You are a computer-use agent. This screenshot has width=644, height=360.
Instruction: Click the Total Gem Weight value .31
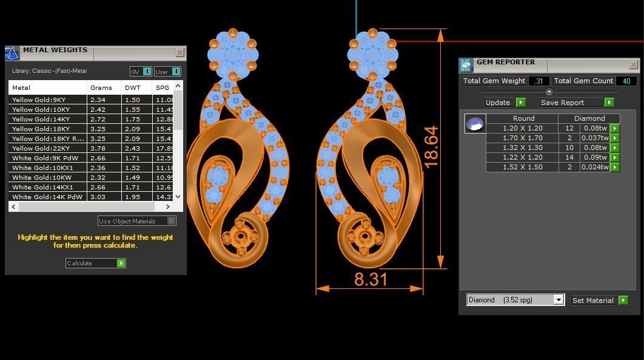click(x=539, y=81)
